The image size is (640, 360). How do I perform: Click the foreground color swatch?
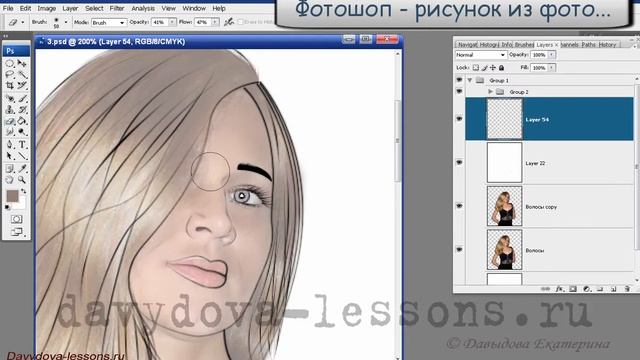tap(12, 196)
